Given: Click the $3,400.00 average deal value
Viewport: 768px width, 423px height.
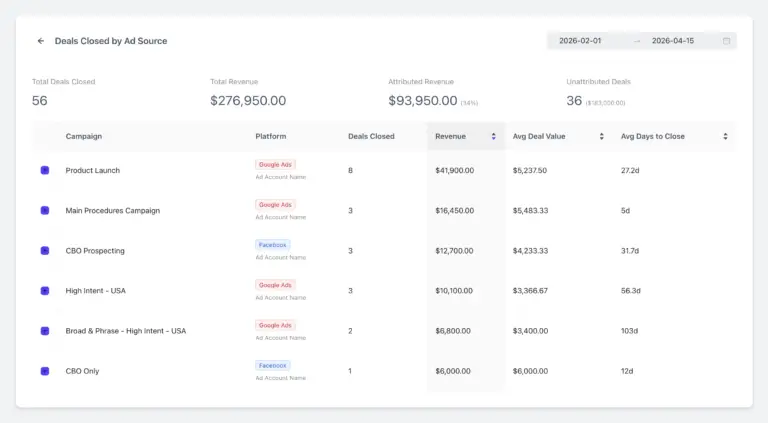Looking at the screenshot, I should [530, 331].
